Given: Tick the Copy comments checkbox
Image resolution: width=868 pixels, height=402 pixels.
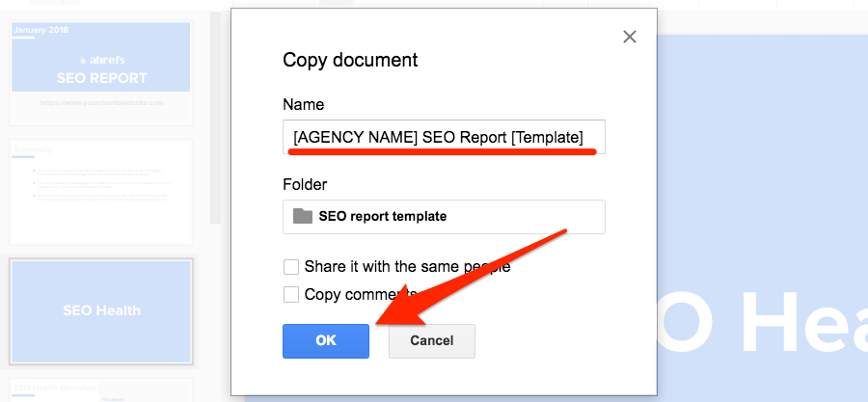Looking at the screenshot, I should (x=291, y=294).
